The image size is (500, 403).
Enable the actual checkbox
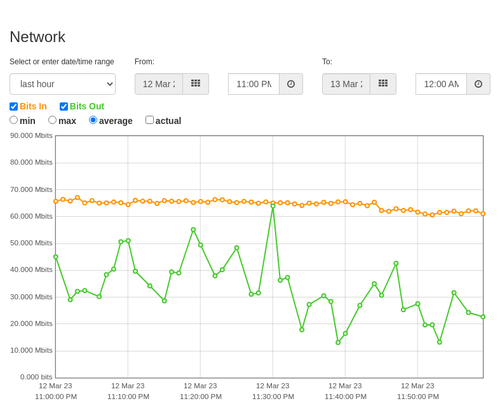point(150,120)
